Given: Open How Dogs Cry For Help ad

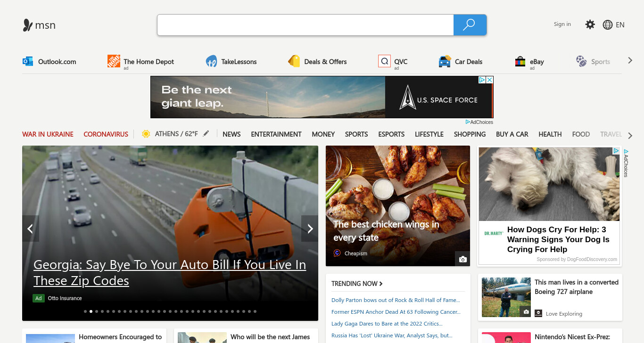Looking at the screenshot, I should pyautogui.click(x=558, y=239).
